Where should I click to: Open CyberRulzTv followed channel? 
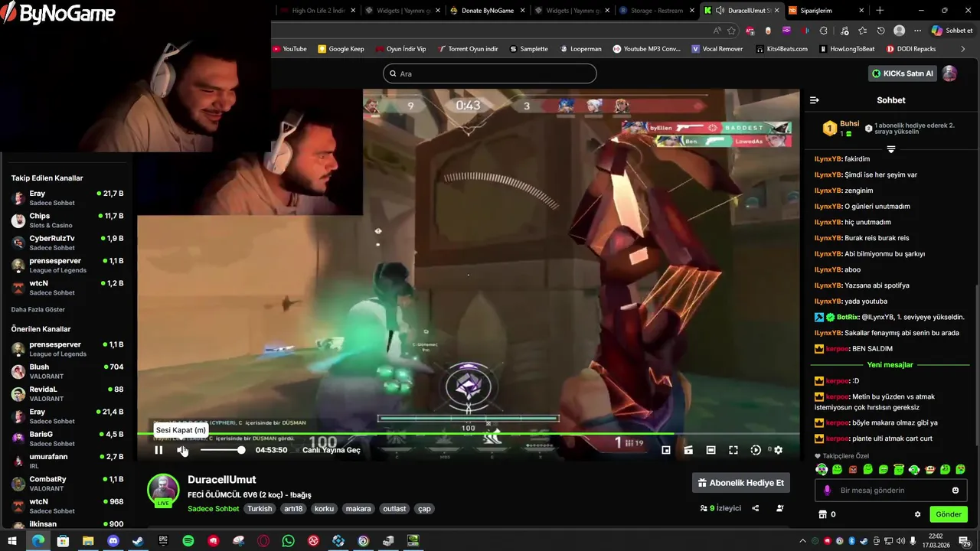(67, 243)
